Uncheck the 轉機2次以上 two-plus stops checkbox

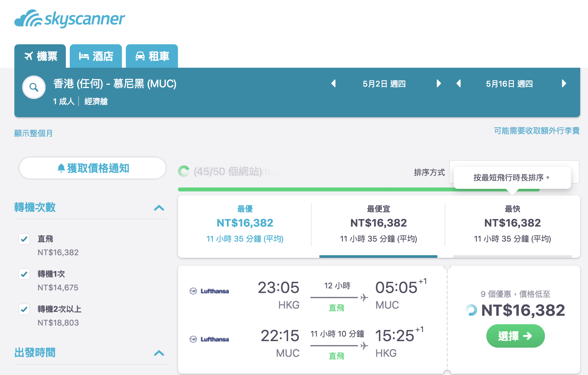24,309
